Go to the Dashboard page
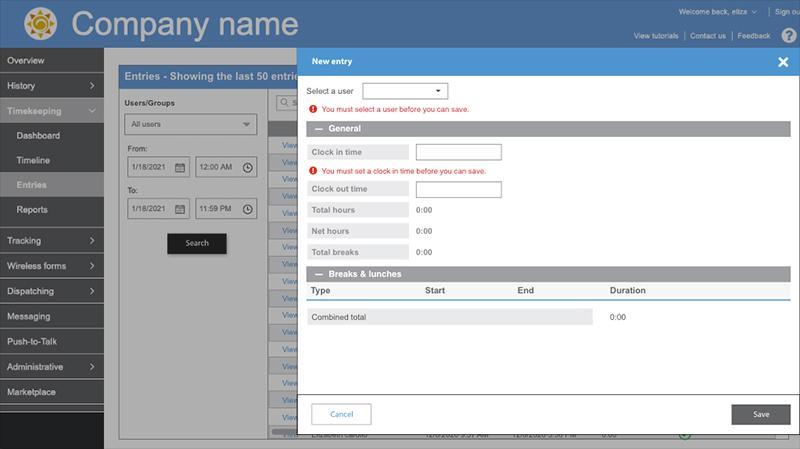 tap(38, 136)
